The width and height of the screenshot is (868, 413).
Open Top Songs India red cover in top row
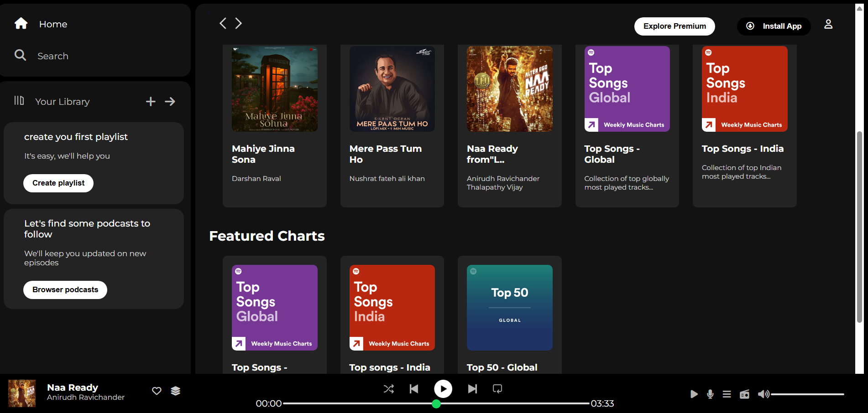click(745, 89)
